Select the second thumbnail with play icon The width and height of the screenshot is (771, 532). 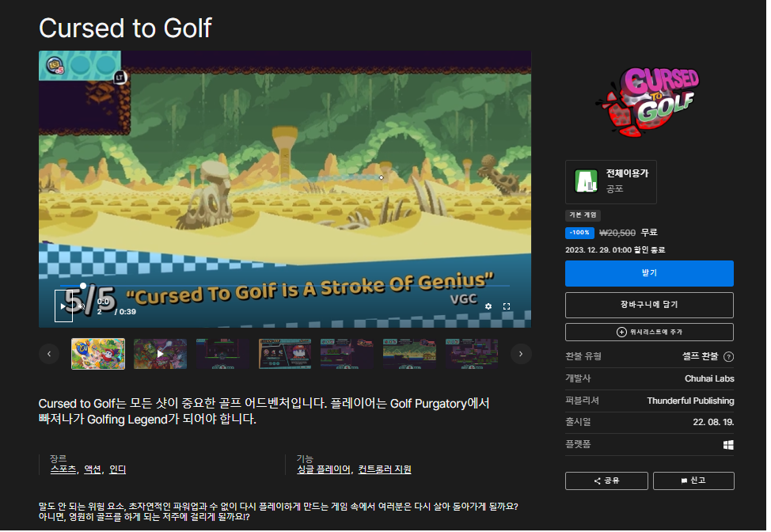click(161, 354)
